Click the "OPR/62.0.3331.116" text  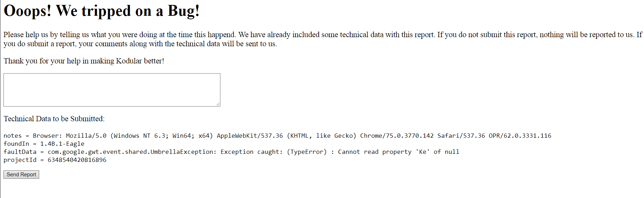tap(520, 136)
